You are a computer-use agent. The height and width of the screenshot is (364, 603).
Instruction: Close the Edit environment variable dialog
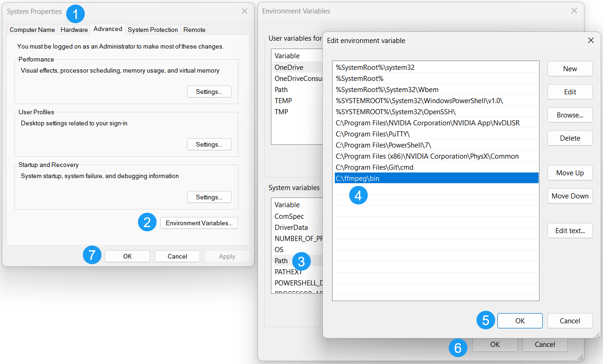(590, 40)
